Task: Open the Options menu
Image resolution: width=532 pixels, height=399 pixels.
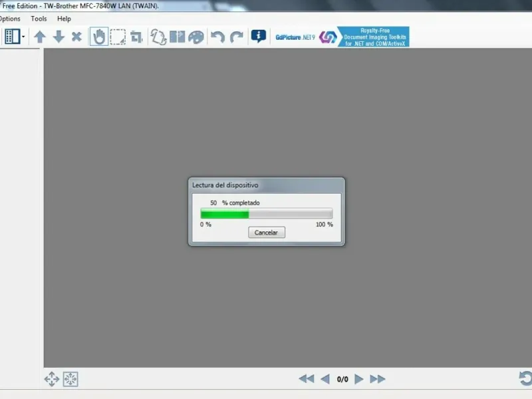Action: tap(10, 19)
